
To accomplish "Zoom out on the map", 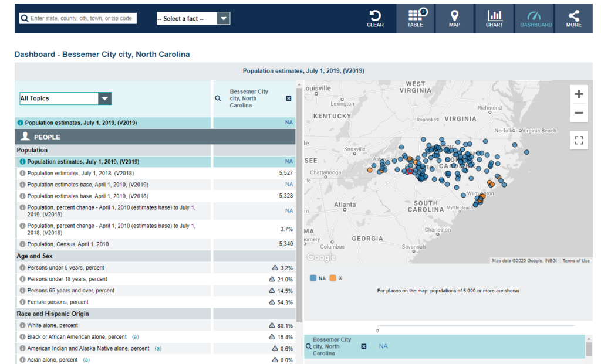I will [x=579, y=113].
